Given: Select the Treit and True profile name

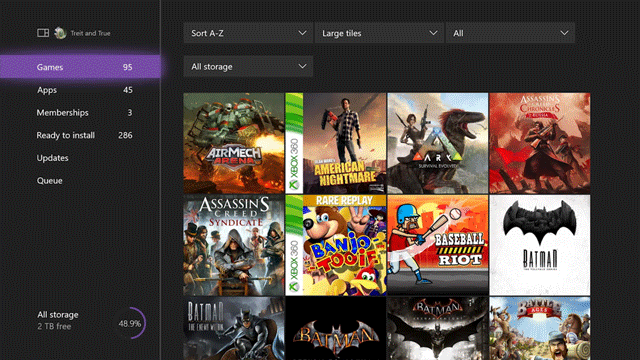Looking at the screenshot, I should tap(90, 33).
